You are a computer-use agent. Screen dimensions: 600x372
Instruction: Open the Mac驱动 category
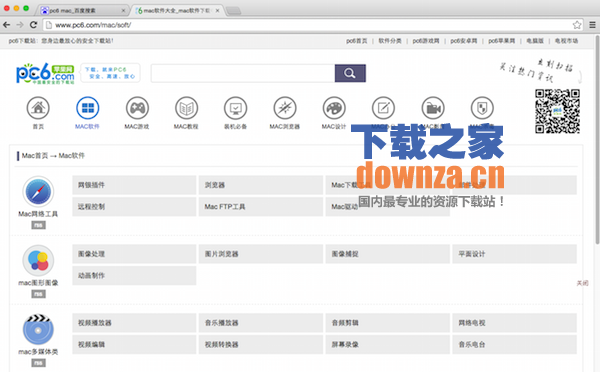coord(388,207)
